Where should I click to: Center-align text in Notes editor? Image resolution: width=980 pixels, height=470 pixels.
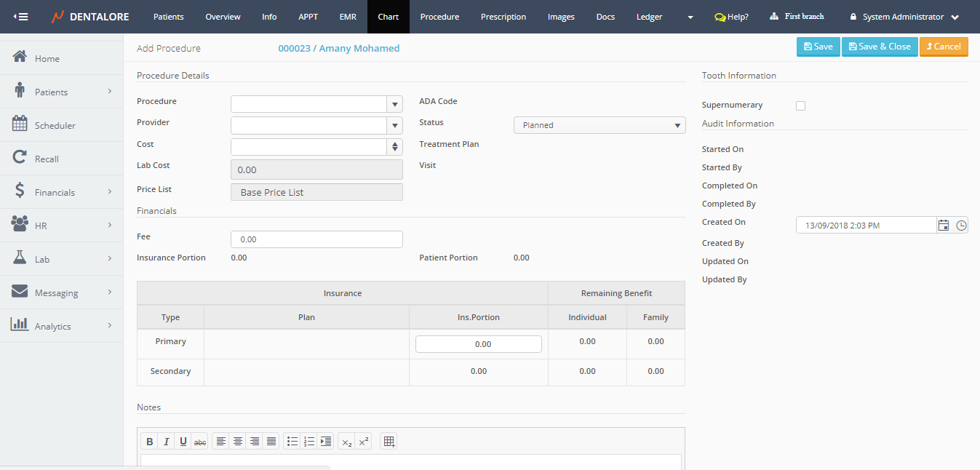coord(237,442)
